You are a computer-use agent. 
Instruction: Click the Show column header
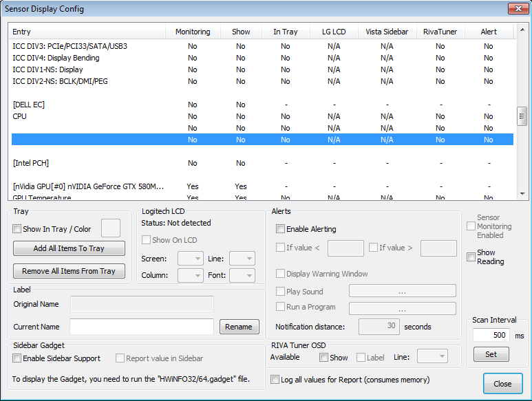point(241,32)
